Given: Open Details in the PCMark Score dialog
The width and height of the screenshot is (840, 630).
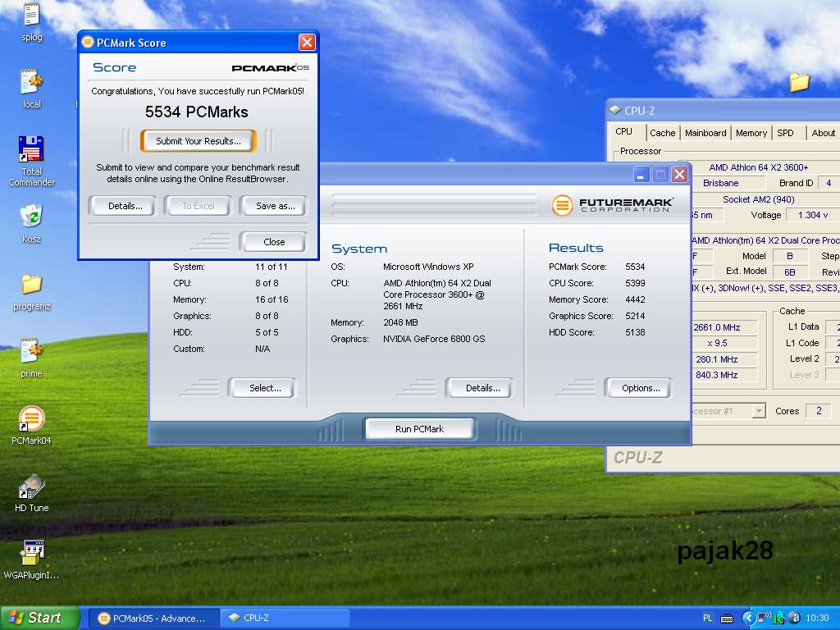Looking at the screenshot, I should click(125, 206).
